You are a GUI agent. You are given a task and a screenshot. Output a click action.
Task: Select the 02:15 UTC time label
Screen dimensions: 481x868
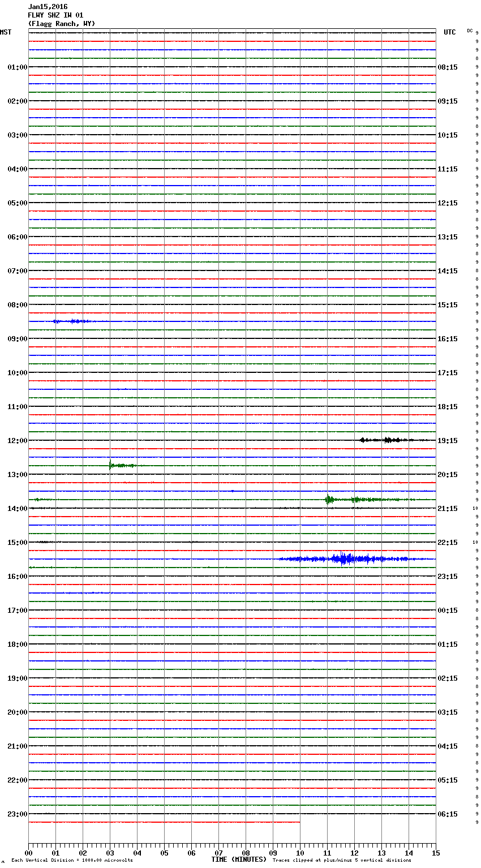[x=448, y=678]
